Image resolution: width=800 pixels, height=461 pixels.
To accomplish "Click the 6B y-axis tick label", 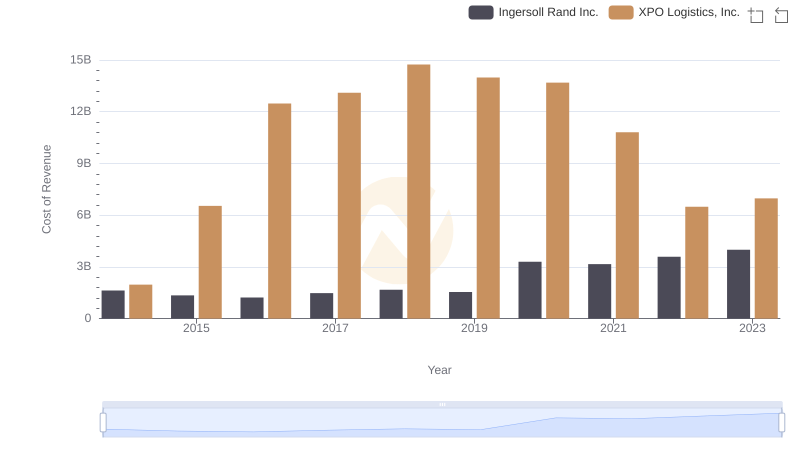I will [84, 215].
